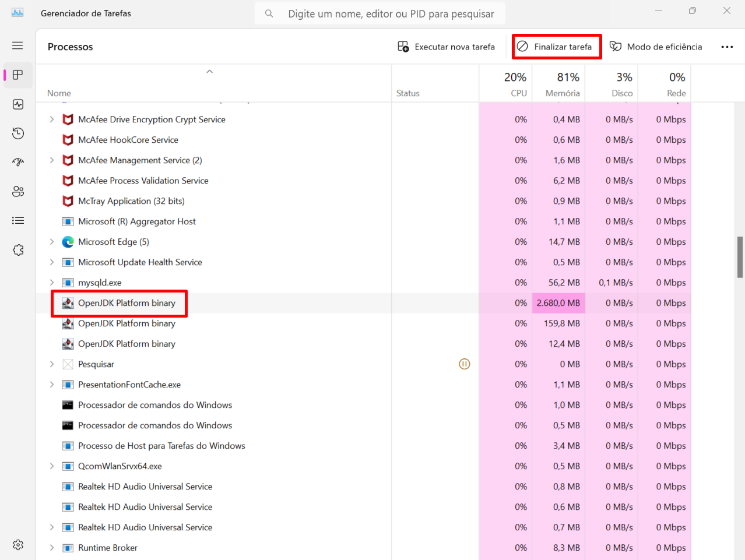Expand QcomWlanSrvx64.exe process
Screen dimensions: 745x560
click(52, 466)
